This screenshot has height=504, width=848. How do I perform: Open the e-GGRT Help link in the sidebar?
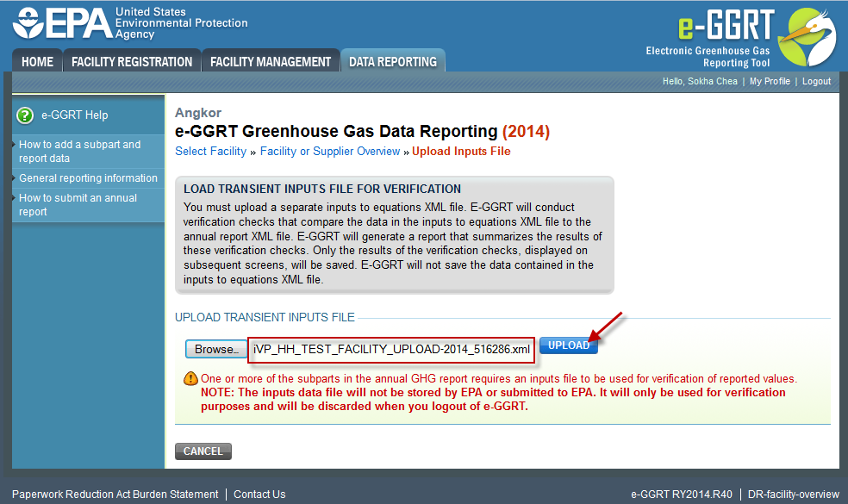click(75, 115)
